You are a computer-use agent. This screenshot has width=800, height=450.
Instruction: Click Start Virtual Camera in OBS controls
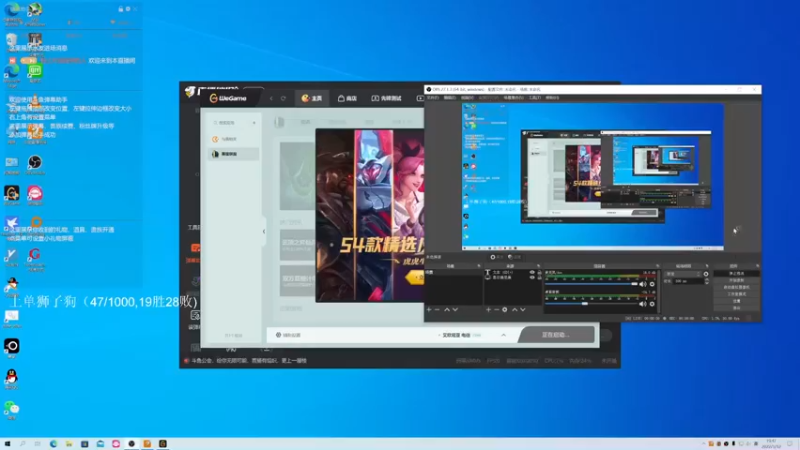point(736,287)
